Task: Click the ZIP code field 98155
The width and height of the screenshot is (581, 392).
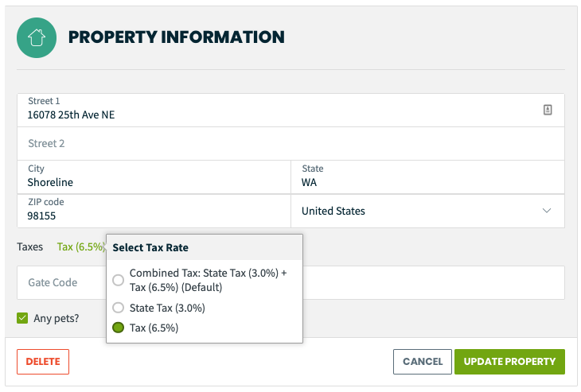Action: (154, 211)
